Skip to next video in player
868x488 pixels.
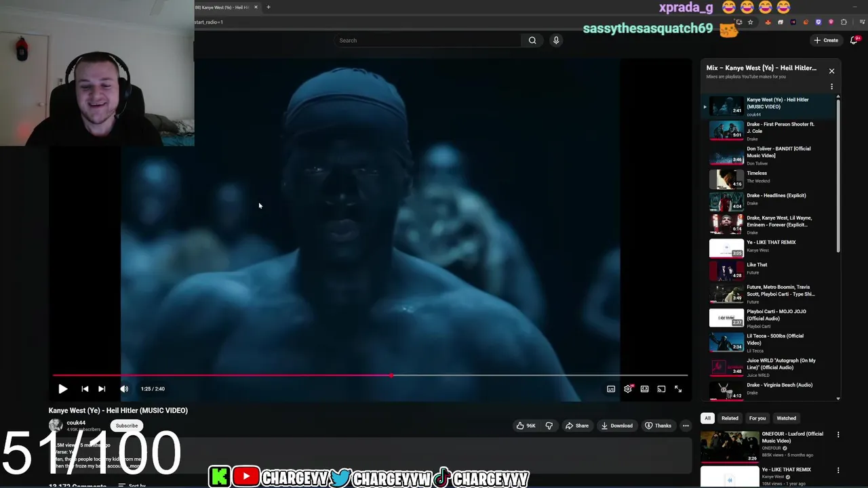[102, 389]
